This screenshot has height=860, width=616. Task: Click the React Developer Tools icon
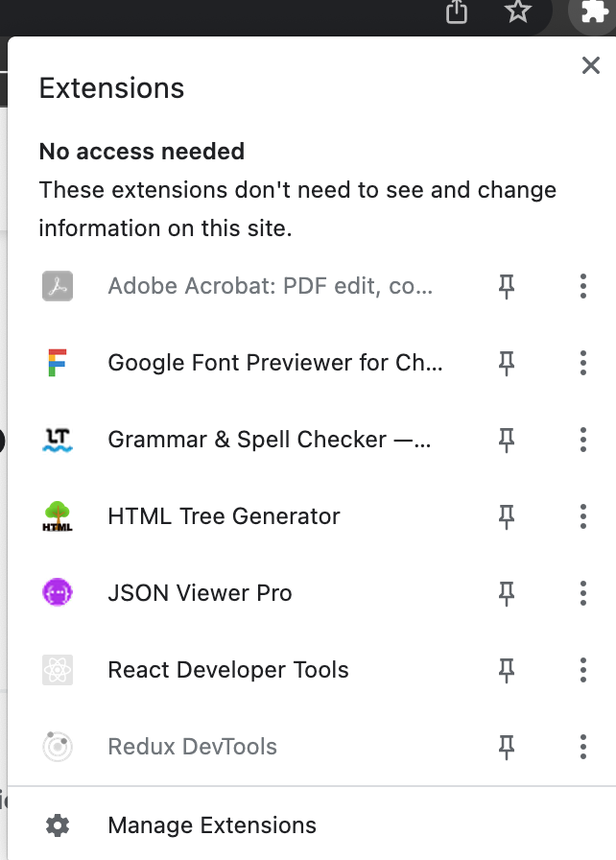click(57, 670)
